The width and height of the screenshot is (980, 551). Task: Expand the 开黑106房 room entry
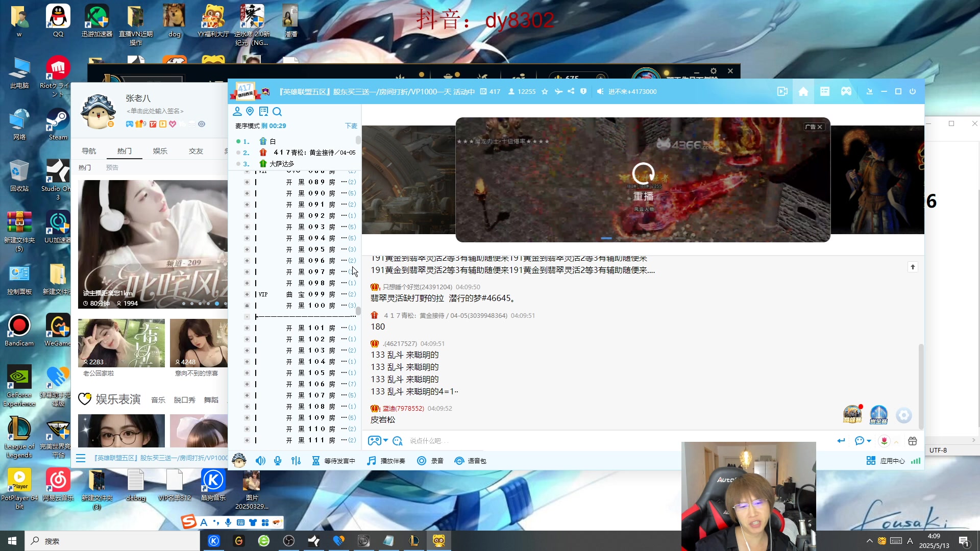point(247,384)
